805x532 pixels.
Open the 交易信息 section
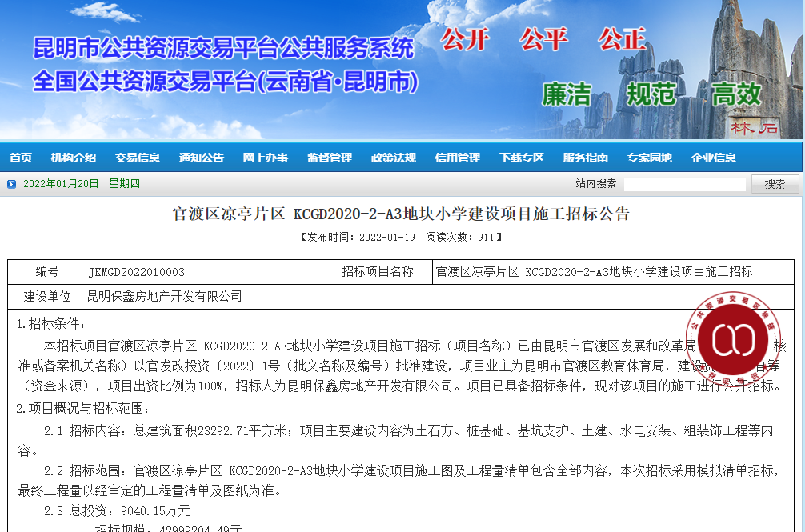tap(138, 158)
